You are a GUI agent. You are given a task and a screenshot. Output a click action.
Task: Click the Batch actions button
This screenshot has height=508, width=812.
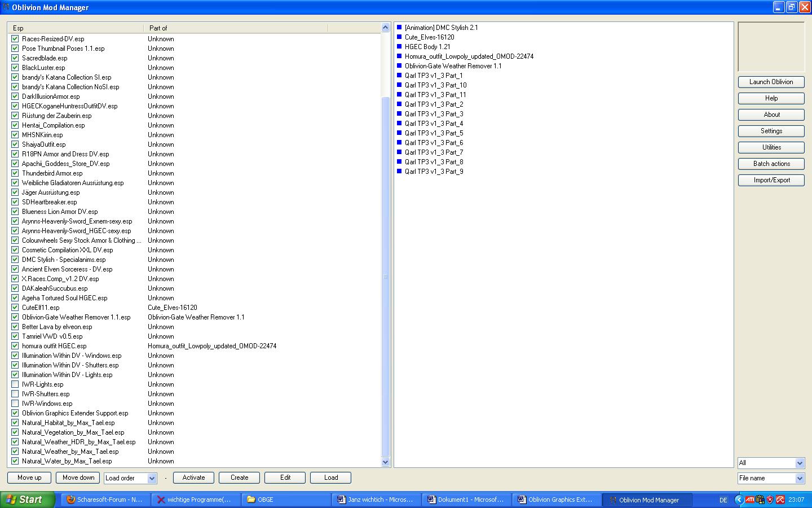pos(771,164)
